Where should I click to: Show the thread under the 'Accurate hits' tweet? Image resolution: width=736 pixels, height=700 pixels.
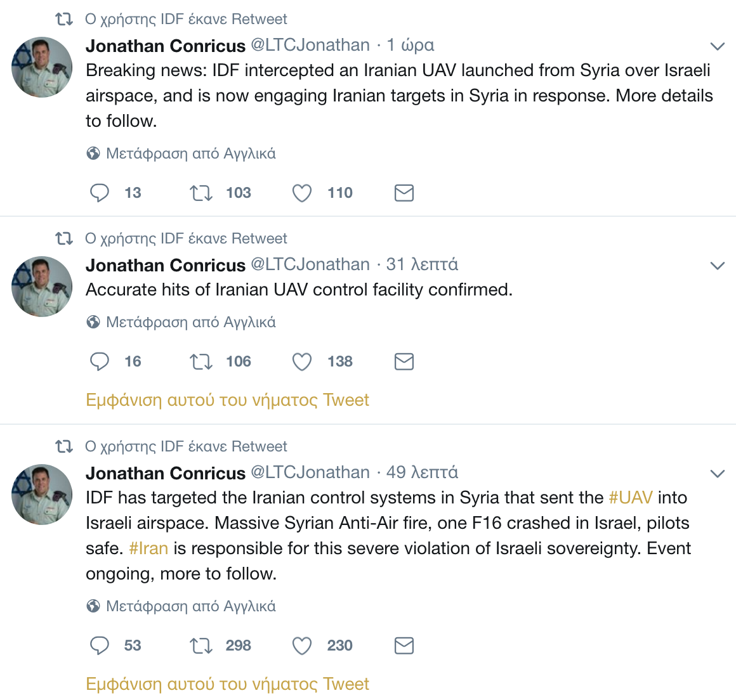click(227, 400)
